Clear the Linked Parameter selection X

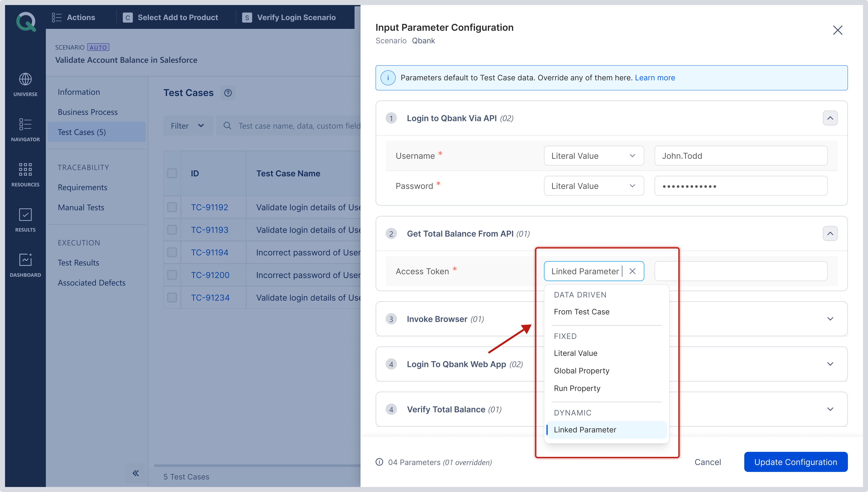click(632, 271)
